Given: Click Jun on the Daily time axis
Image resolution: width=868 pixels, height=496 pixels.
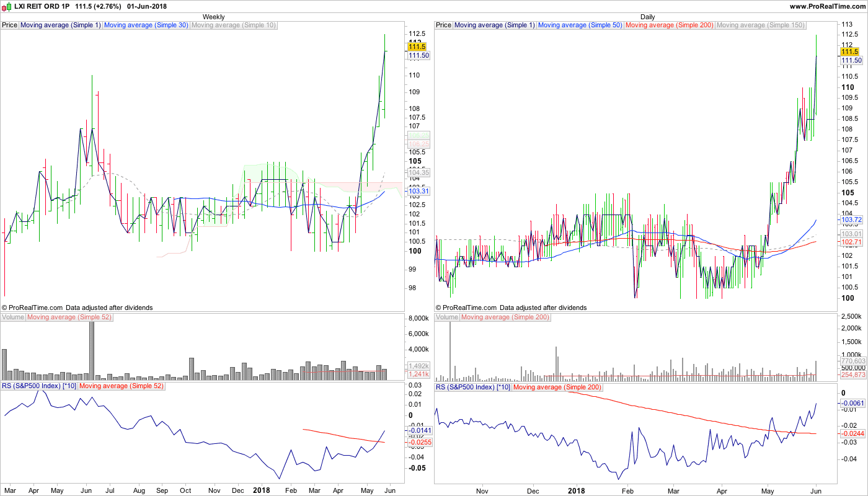Looking at the screenshot, I should 816,490.
